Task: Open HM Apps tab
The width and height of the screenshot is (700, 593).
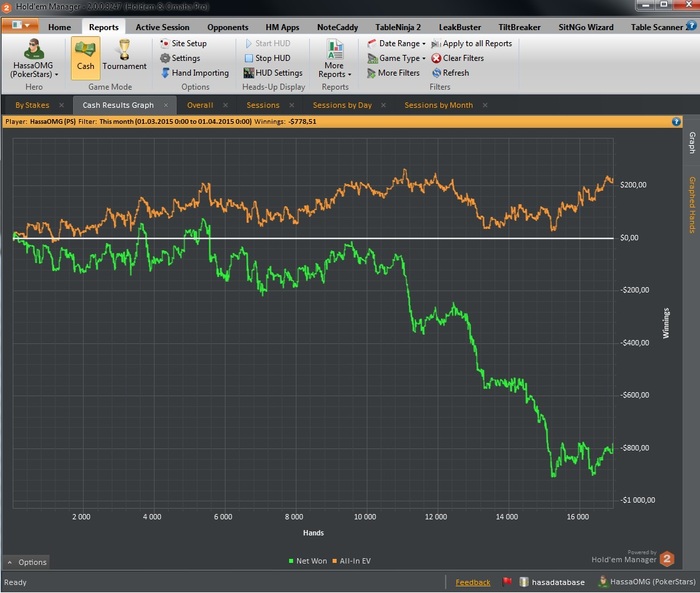Action: pos(282,27)
